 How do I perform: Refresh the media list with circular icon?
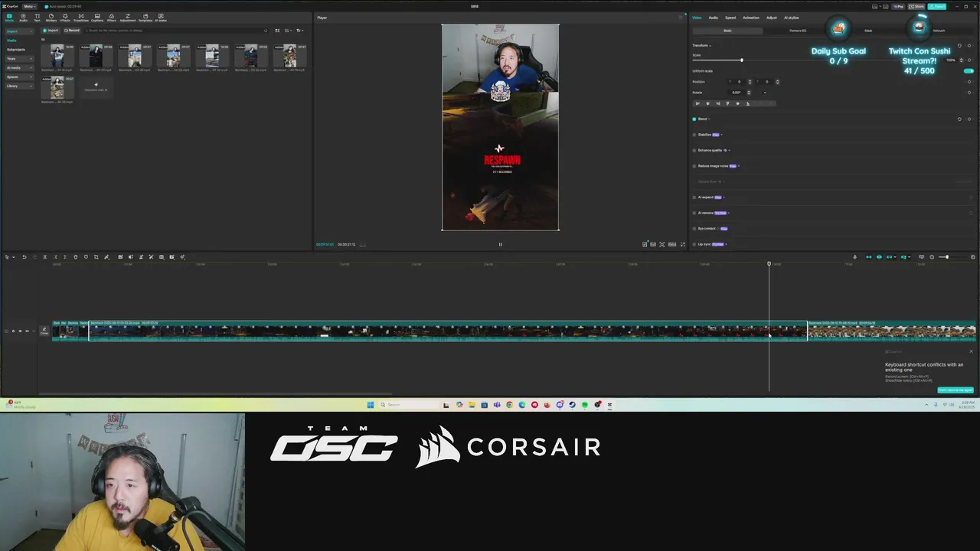(x=266, y=31)
